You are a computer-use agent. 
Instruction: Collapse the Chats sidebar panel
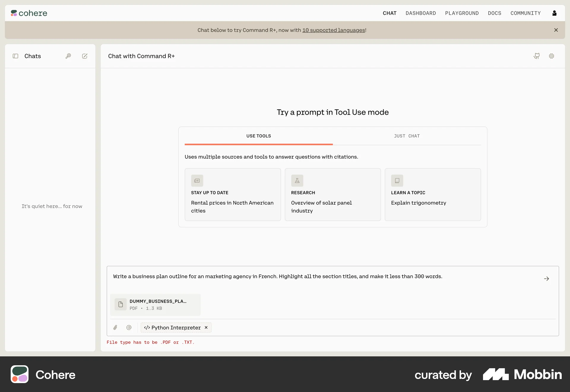click(x=16, y=56)
